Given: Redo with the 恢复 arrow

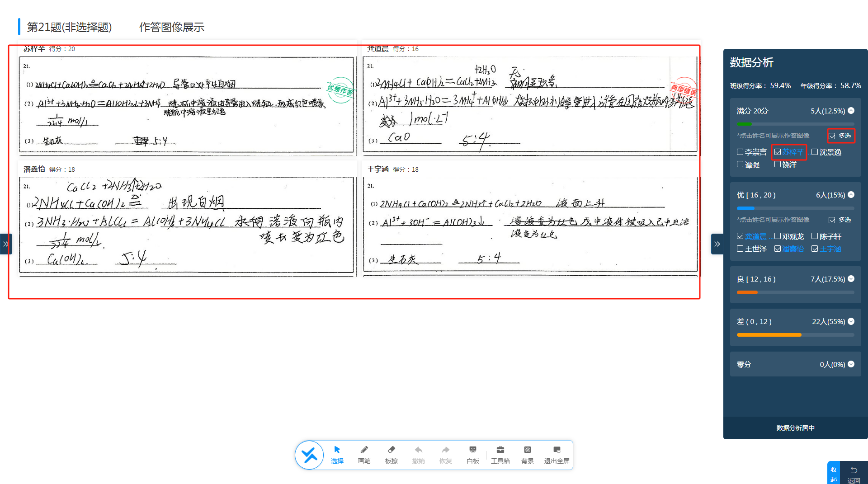Looking at the screenshot, I should coord(445,455).
